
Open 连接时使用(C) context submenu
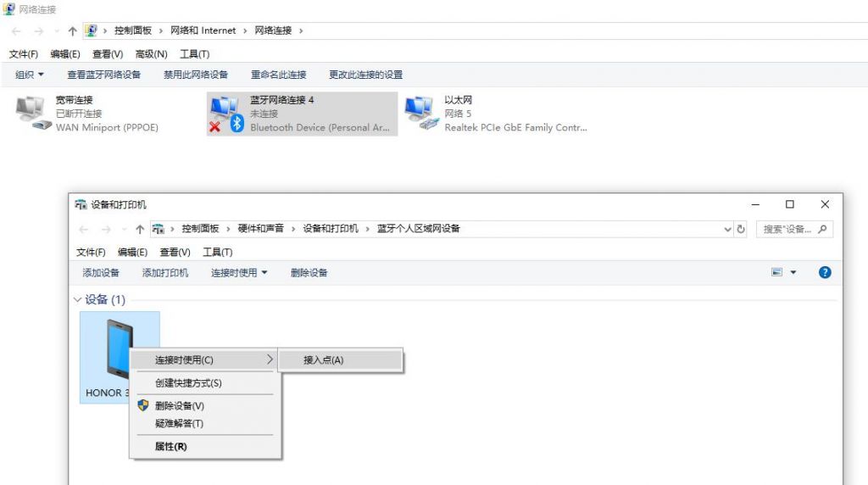point(205,360)
